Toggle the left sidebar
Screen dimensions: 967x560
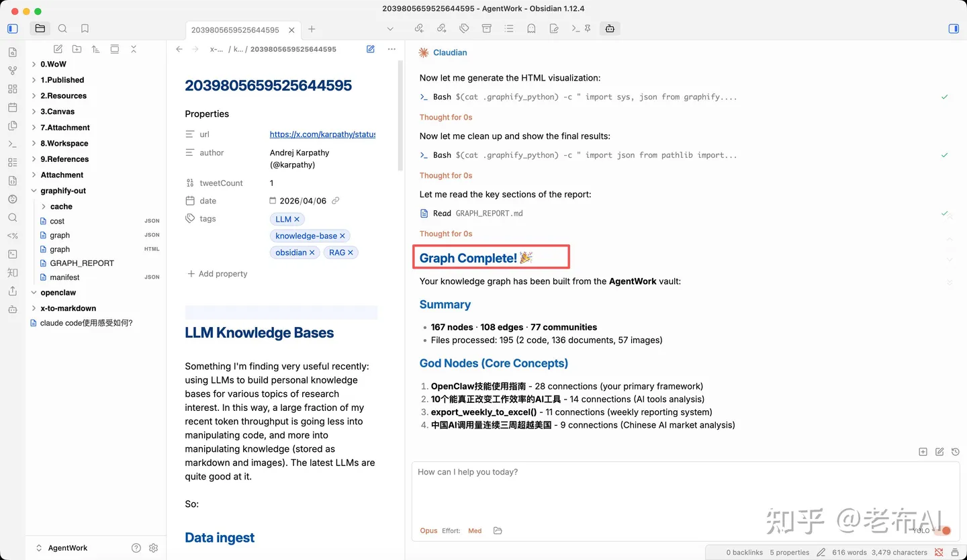[13, 29]
